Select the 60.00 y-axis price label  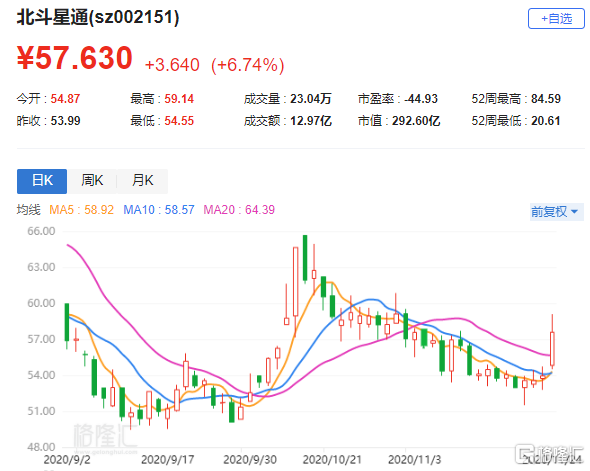point(41,303)
